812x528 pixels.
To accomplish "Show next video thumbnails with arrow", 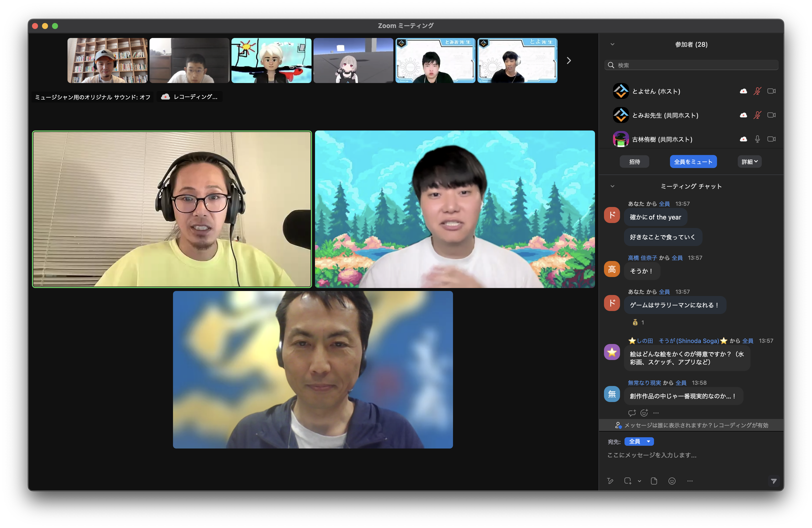I will pyautogui.click(x=569, y=61).
